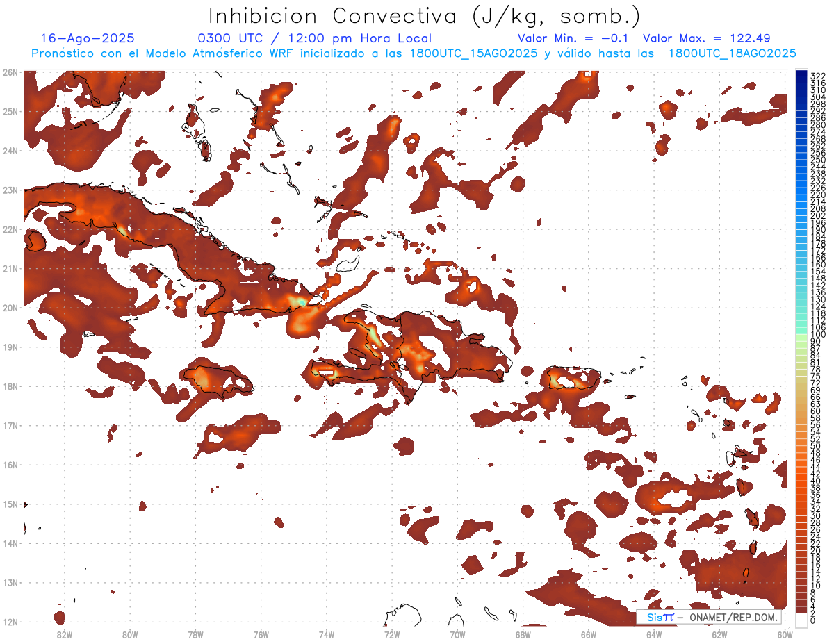This screenshot has width=834, height=644.
Task: Click the 18N latitude label
Action: pos(10,386)
